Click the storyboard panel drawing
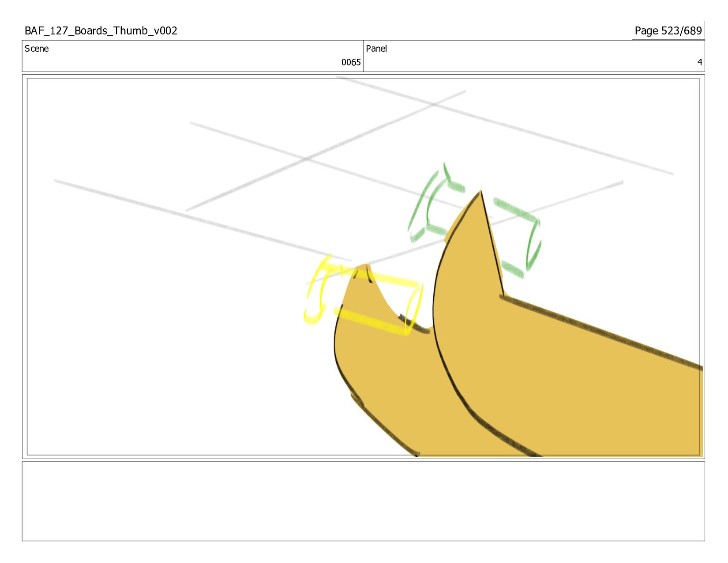This screenshot has width=728, height=563. (x=364, y=267)
